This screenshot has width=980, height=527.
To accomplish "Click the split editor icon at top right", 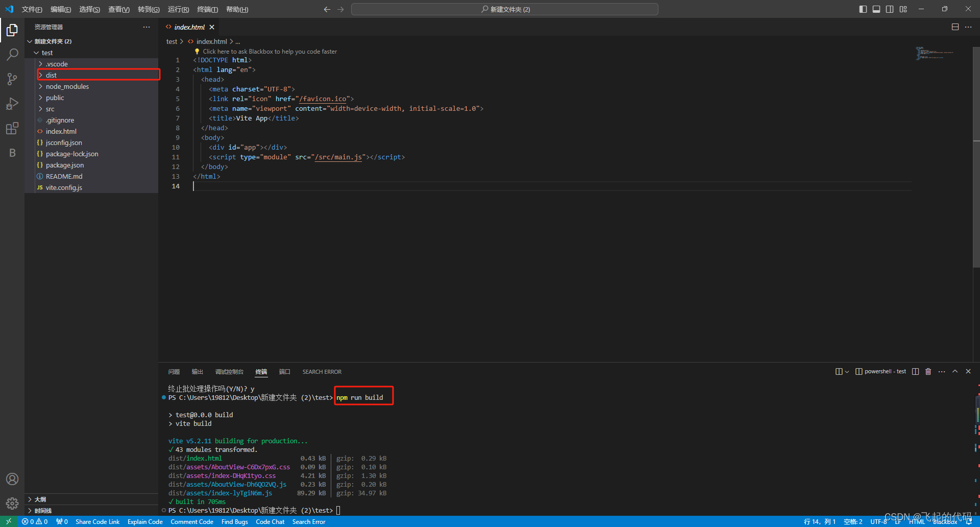I will pyautogui.click(x=955, y=27).
